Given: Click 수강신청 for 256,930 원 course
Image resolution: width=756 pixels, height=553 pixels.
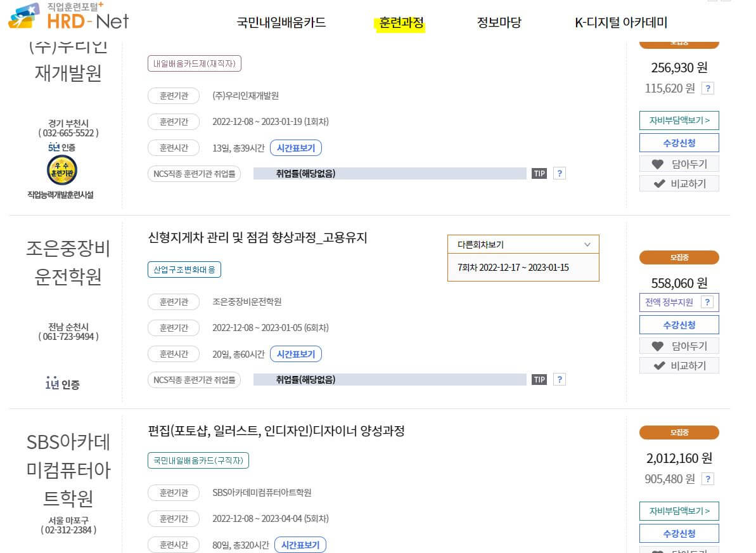Looking at the screenshot, I should pyautogui.click(x=679, y=143).
